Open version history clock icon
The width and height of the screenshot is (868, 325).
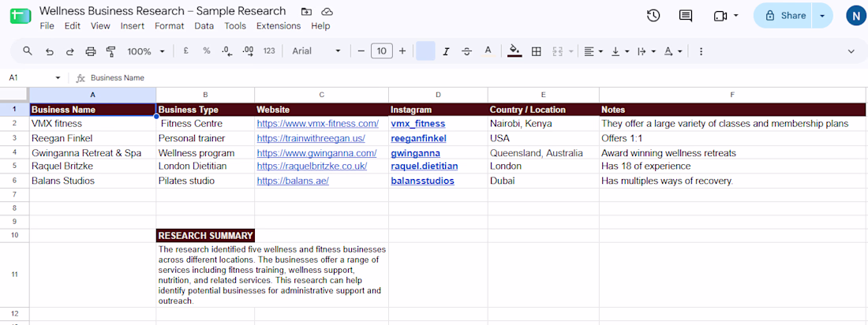coord(653,16)
